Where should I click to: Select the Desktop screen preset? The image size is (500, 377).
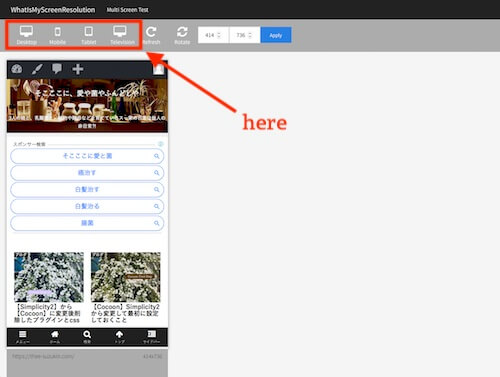point(26,35)
